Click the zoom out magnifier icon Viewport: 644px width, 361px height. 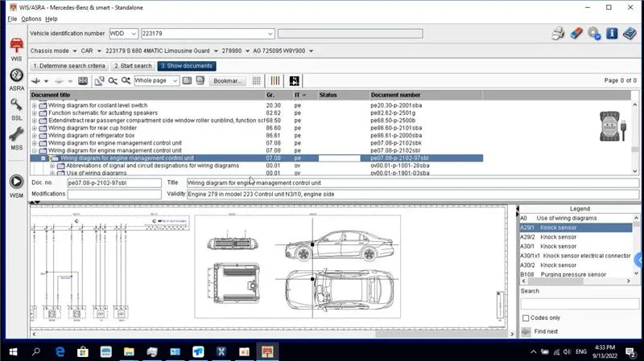[113, 81]
